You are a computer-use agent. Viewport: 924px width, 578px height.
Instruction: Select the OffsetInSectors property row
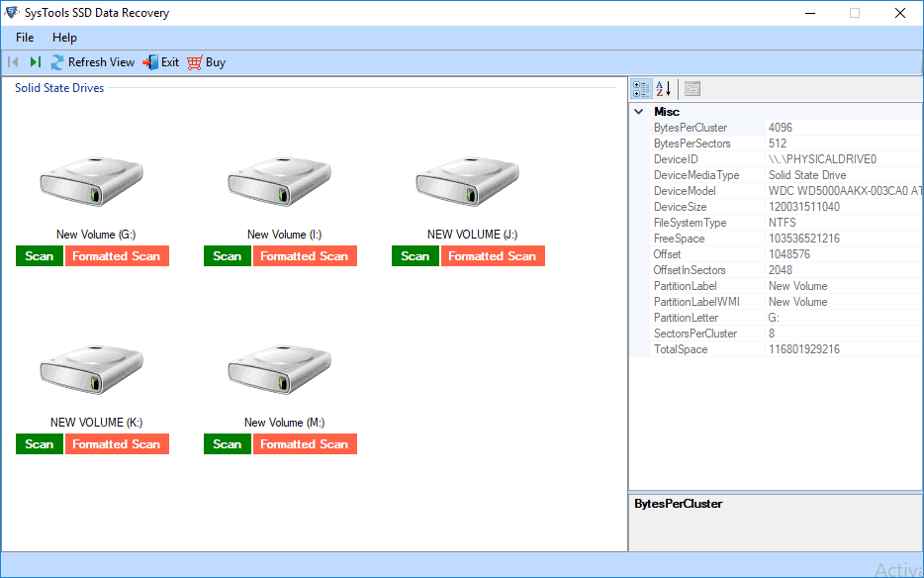786,270
